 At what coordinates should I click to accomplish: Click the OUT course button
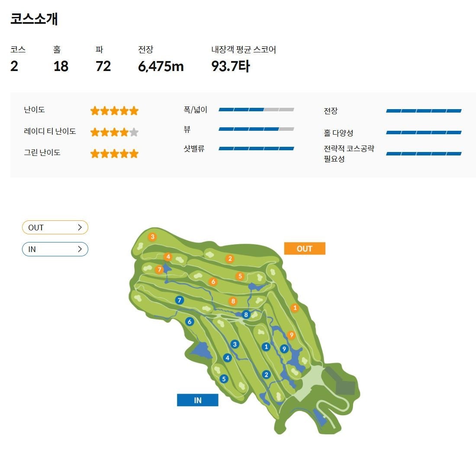point(55,227)
